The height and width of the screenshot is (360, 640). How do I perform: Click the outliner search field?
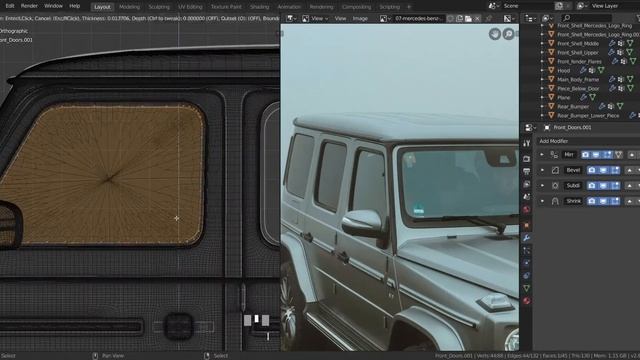588,18
